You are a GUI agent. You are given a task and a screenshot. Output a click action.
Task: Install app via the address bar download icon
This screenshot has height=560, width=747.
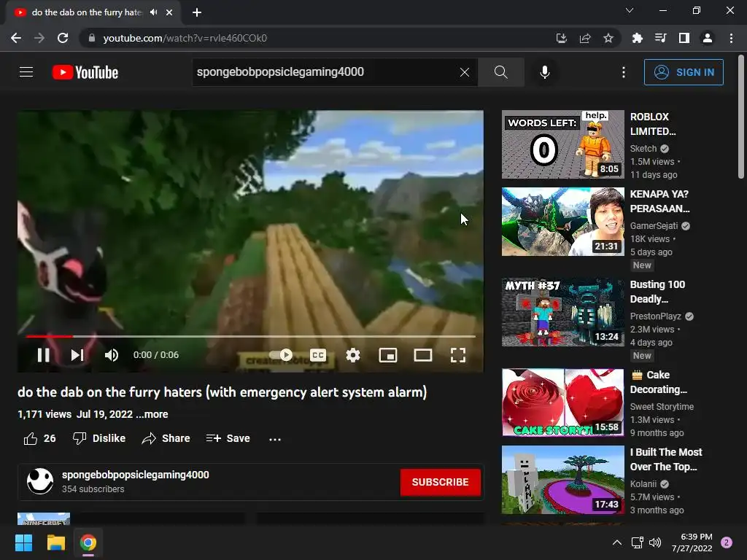point(562,38)
